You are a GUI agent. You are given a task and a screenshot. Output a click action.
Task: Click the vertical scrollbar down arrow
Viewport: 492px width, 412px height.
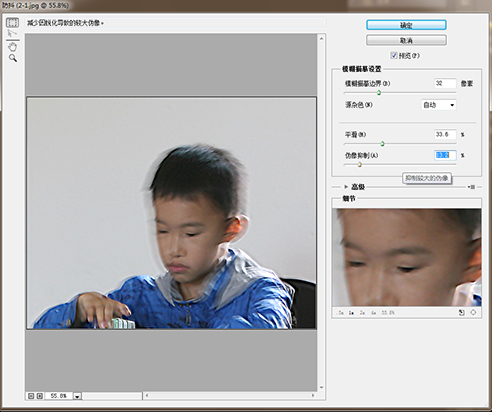tap(321, 387)
